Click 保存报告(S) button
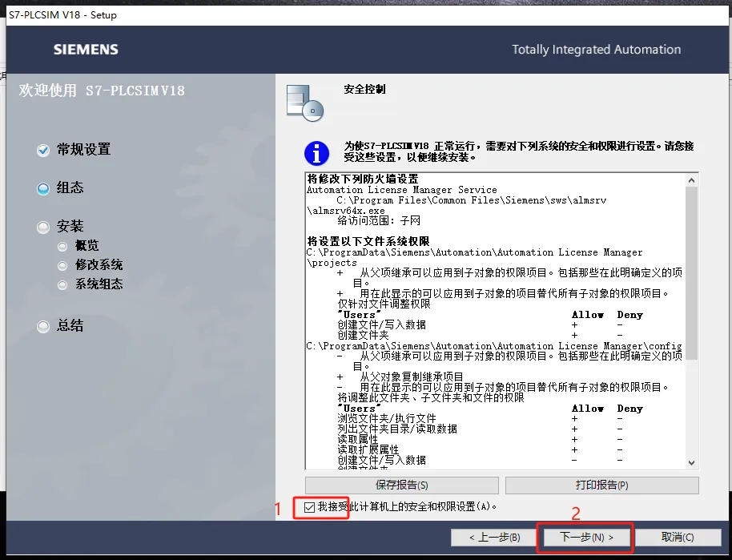 click(x=401, y=485)
